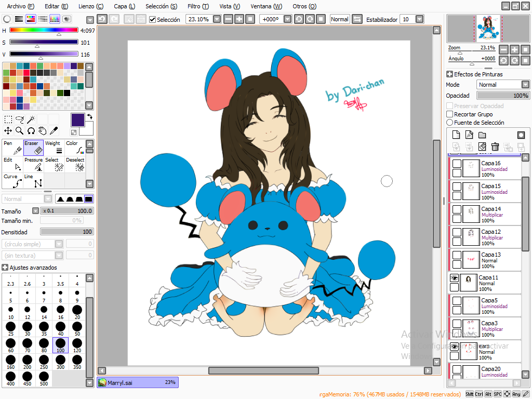Show the Capa16 layer
532x399 pixels.
(x=457, y=164)
